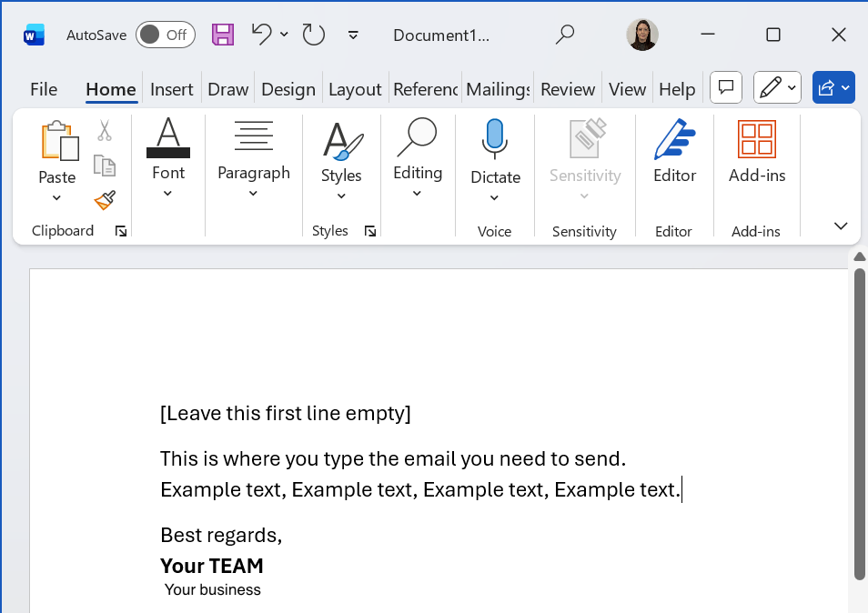Open the Editing options
The image size is (868, 613).
click(x=417, y=155)
